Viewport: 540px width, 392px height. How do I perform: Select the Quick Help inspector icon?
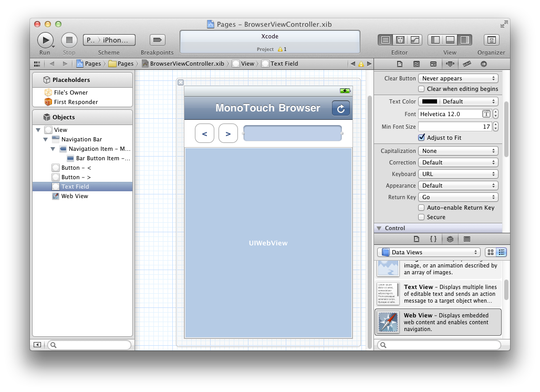417,64
